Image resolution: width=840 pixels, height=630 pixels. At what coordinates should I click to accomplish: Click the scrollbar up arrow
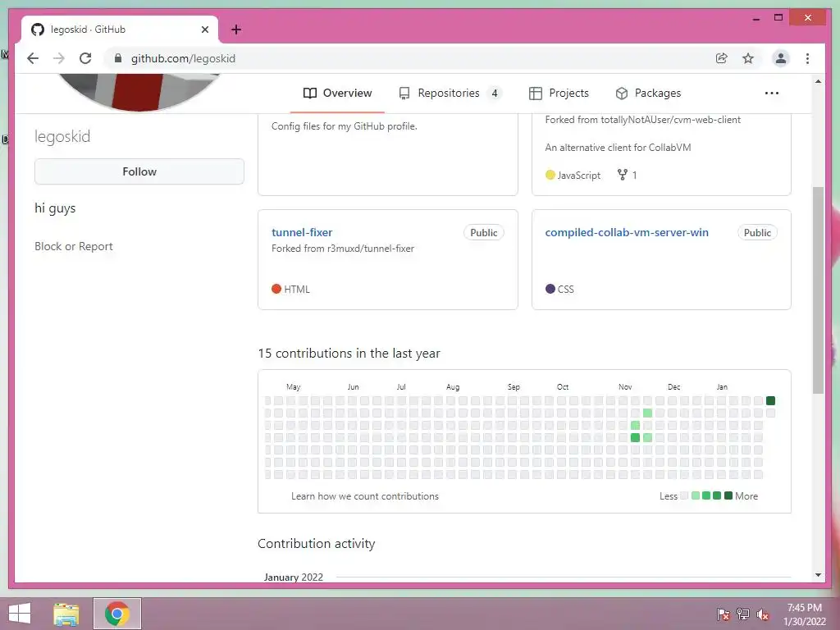(818, 81)
